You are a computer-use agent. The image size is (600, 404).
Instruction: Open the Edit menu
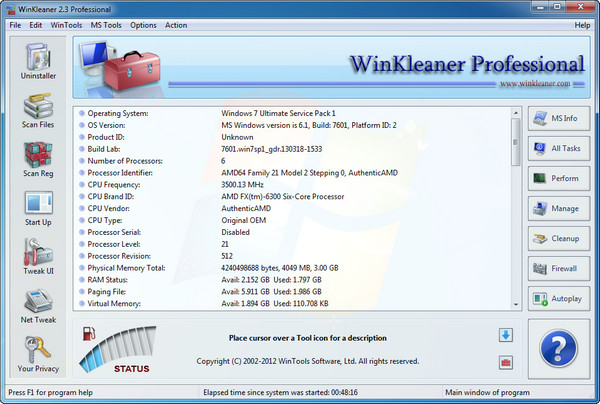click(36, 25)
